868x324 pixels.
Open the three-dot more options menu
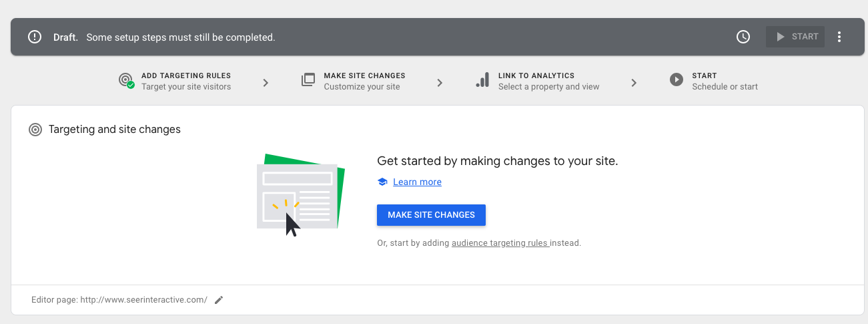(x=839, y=37)
